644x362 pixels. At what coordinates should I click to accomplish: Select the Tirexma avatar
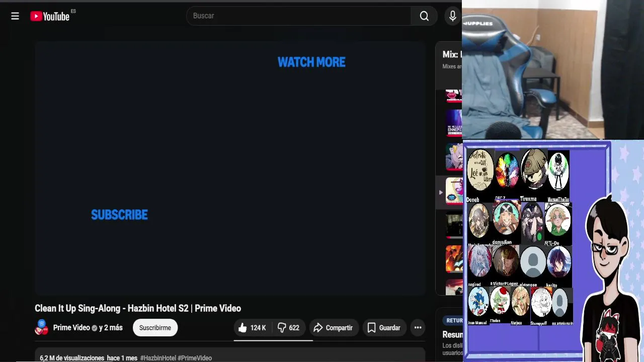point(534,169)
